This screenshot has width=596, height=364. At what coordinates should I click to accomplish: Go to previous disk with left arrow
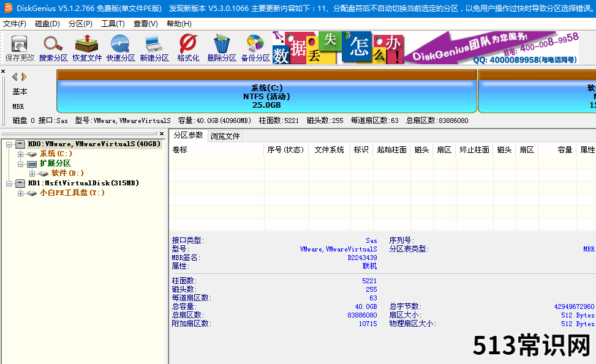pos(15,76)
